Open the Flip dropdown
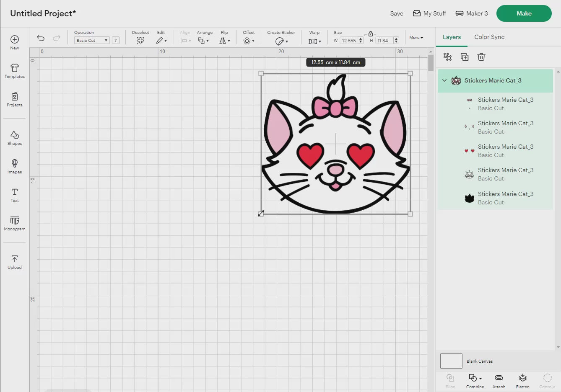 click(225, 41)
